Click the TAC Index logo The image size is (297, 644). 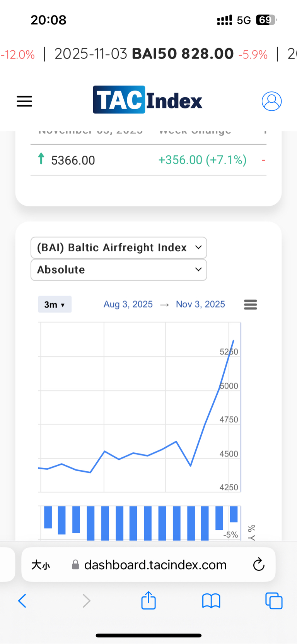(147, 100)
